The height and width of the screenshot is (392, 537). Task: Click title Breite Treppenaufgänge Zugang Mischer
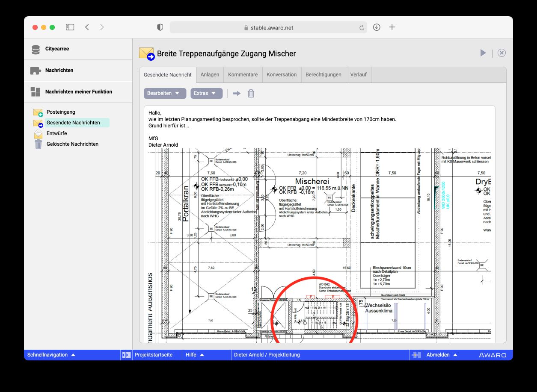226,53
